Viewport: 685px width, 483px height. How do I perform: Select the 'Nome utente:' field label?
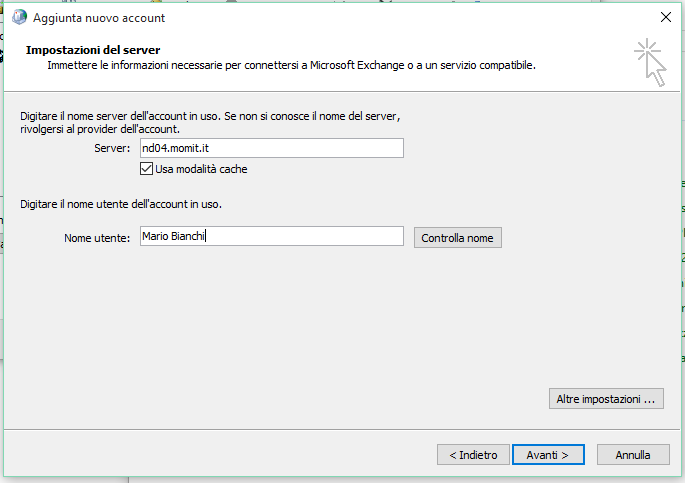pos(97,237)
